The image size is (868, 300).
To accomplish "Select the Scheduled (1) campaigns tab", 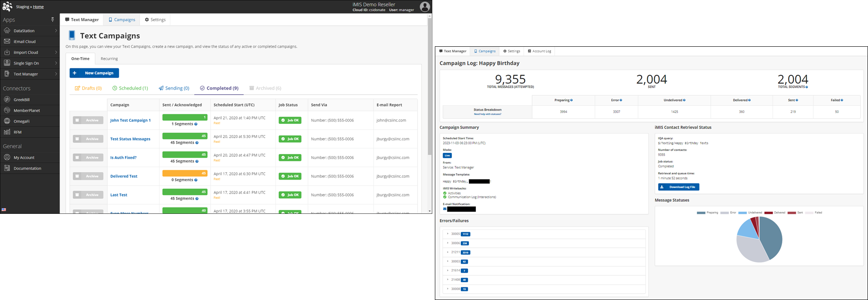I will coord(130,88).
